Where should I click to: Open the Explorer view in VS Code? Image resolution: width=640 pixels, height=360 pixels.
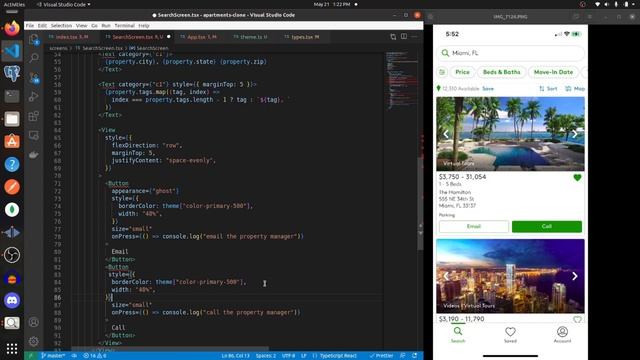34,40
